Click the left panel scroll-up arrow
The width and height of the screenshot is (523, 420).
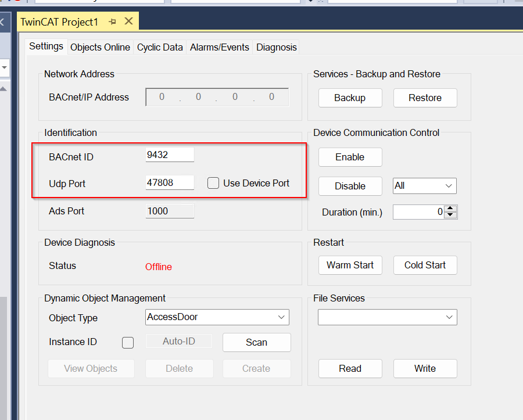[x=3, y=89]
